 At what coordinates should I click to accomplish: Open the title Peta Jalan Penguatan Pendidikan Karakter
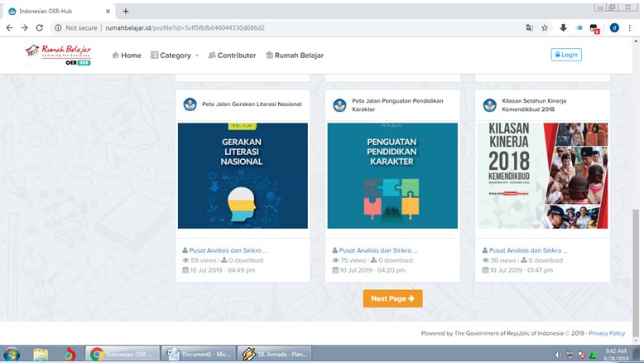click(397, 104)
